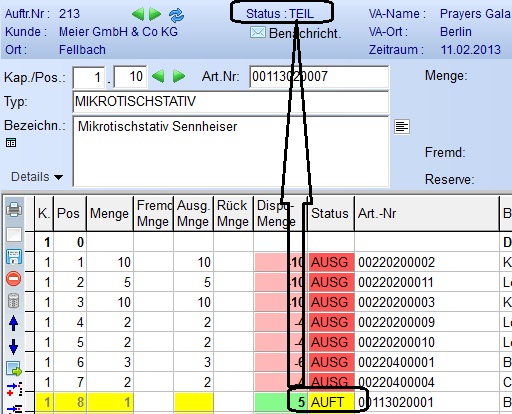This screenshot has width=512, height=414.
Task: Click the Status column header
Action: [330, 213]
